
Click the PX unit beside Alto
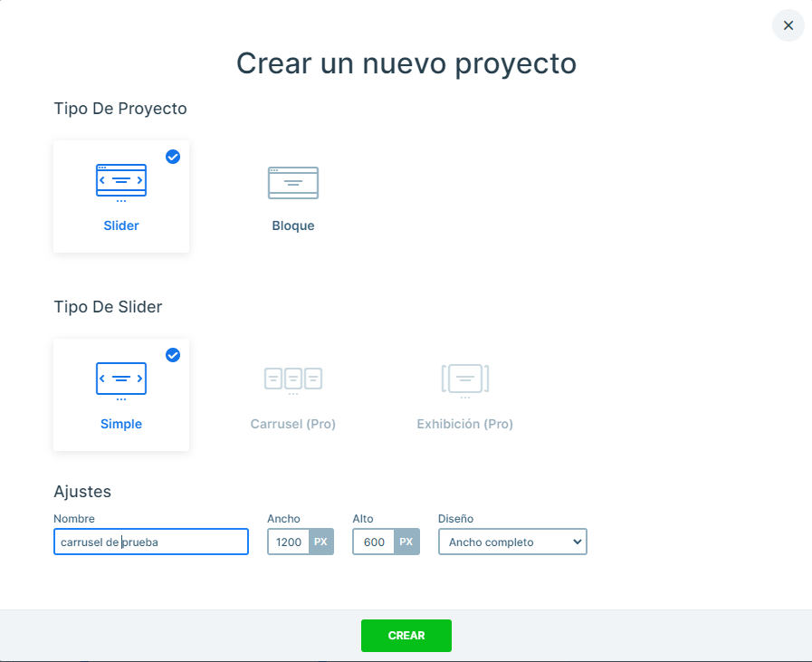click(x=406, y=542)
